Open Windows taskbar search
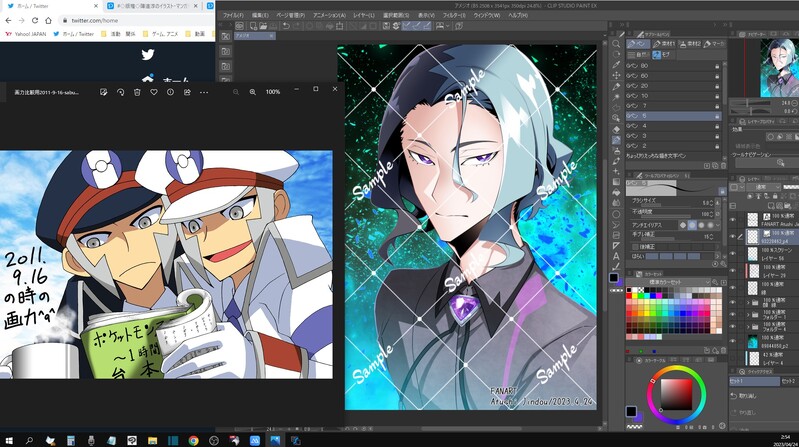 coord(29,440)
